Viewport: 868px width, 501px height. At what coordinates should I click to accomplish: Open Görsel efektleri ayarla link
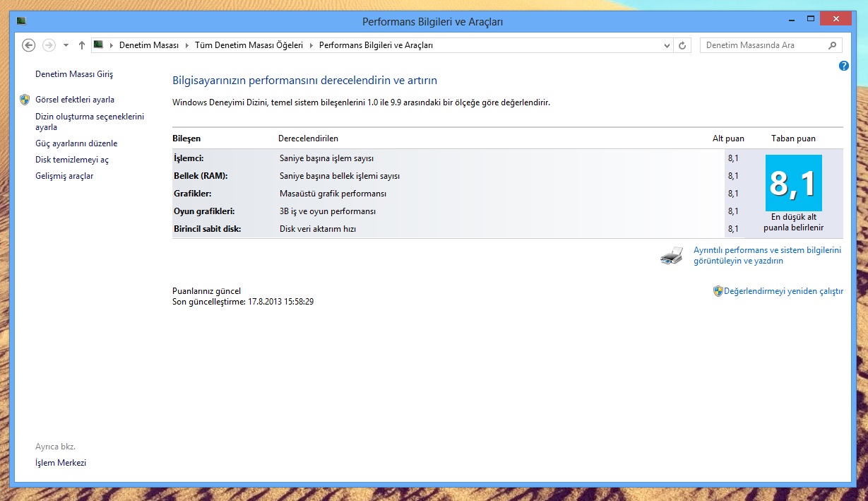click(75, 100)
